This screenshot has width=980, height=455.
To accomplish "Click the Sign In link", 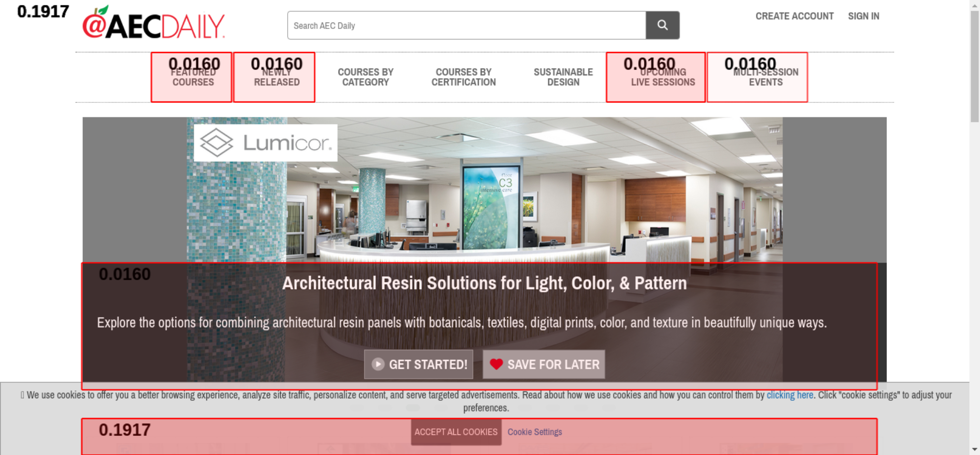I will pos(863,16).
